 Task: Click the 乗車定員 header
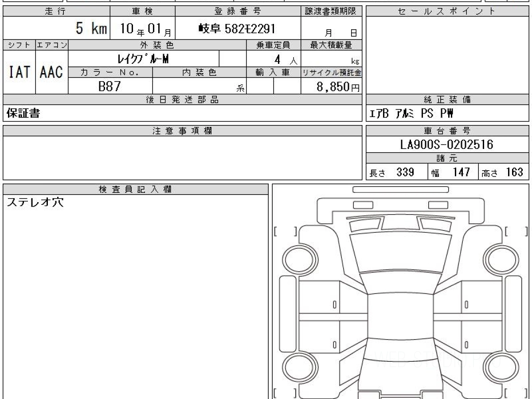(274, 45)
